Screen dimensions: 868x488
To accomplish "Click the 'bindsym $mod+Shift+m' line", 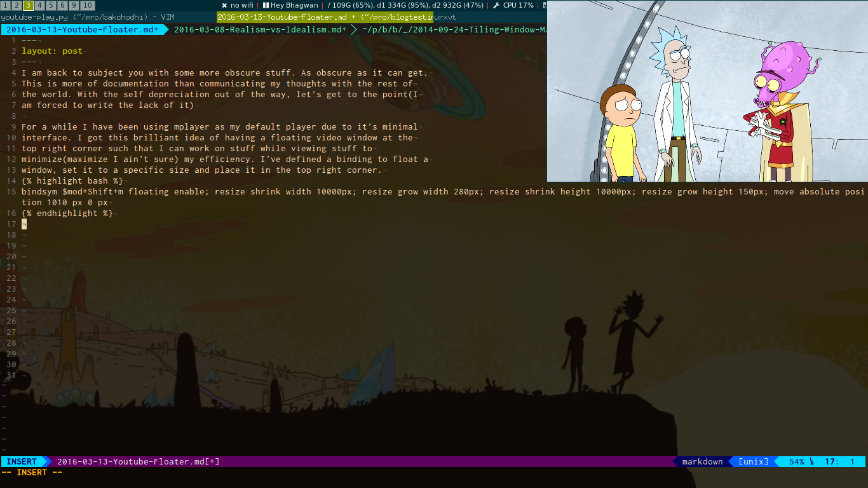I will [444, 197].
